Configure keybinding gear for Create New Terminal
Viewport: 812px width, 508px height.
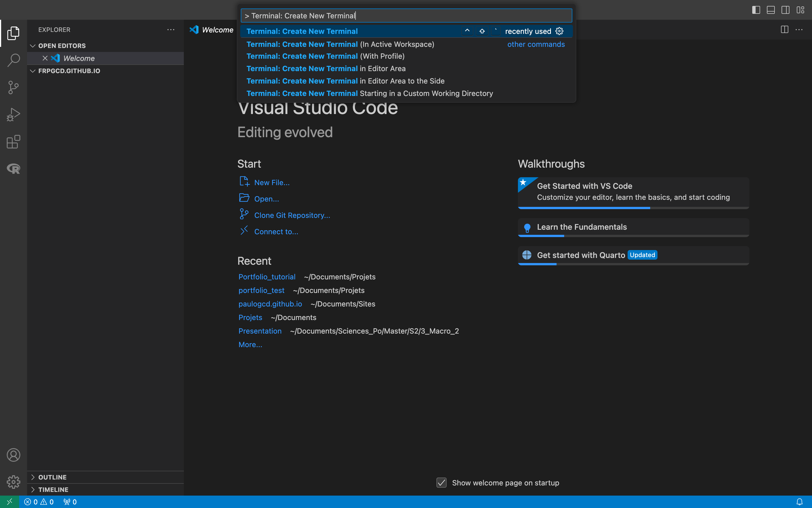(559, 31)
